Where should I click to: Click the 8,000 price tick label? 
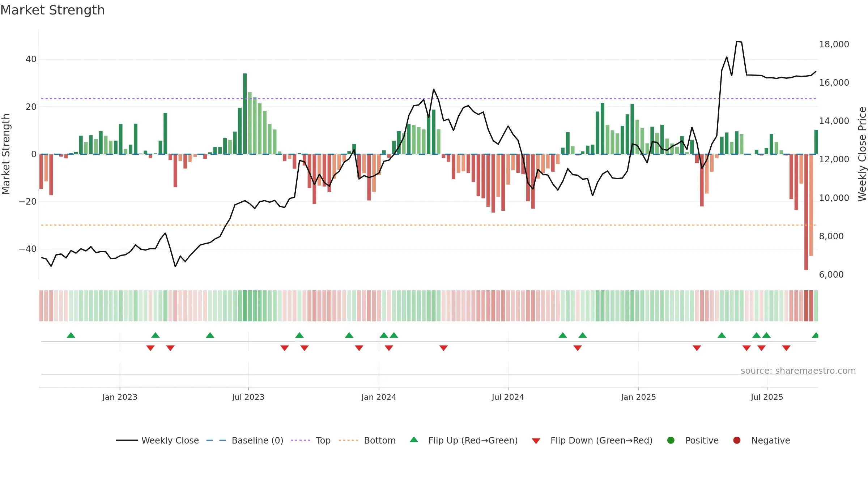tap(831, 236)
